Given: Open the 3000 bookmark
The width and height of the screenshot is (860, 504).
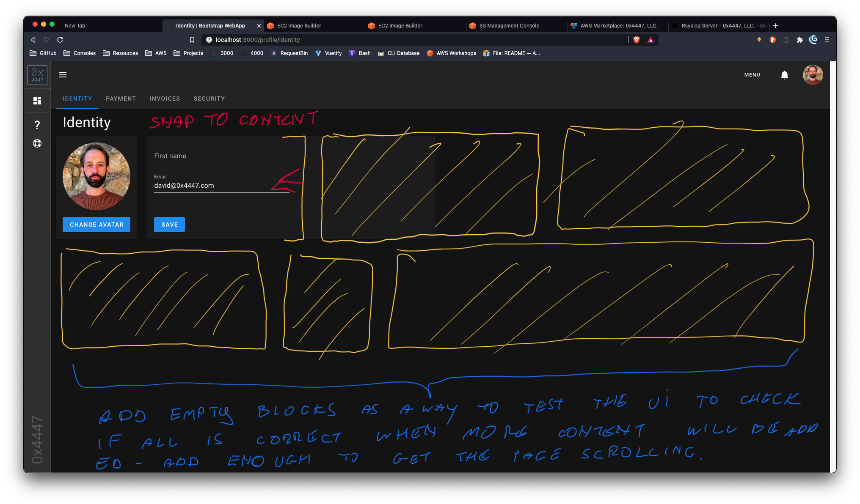Looking at the screenshot, I should [222, 53].
